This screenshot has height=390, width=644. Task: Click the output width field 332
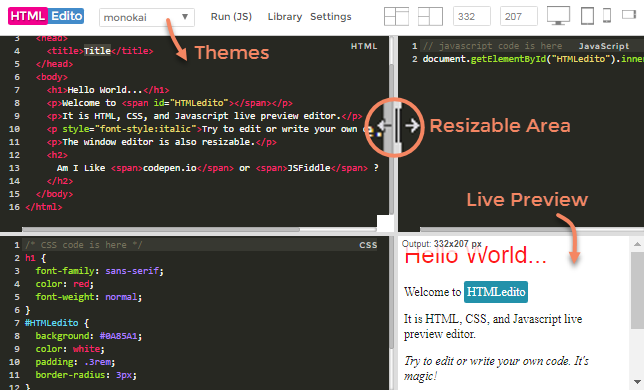click(472, 16)
